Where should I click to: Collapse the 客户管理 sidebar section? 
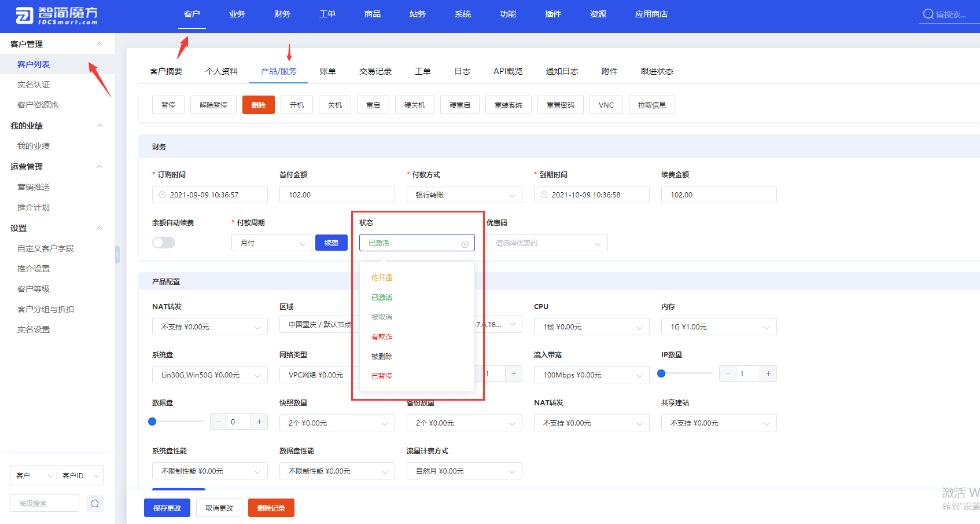(100, 44)
